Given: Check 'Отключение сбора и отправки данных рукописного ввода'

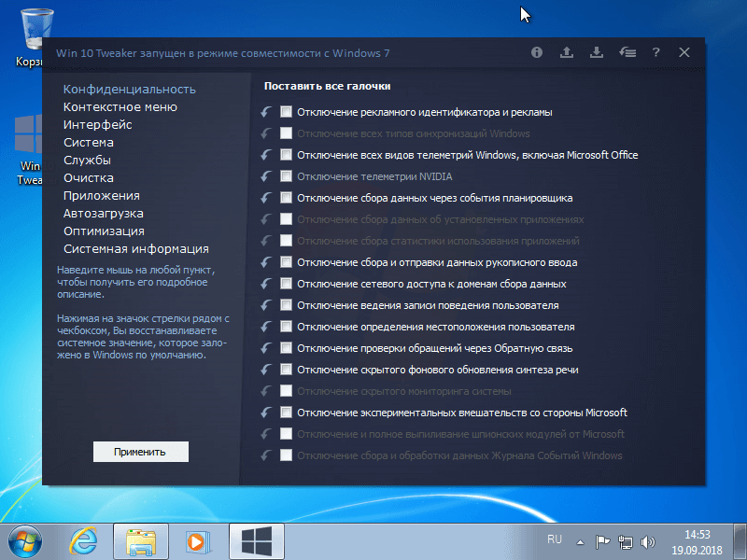Looking at the screenshot, I should (x=286, y=262).
